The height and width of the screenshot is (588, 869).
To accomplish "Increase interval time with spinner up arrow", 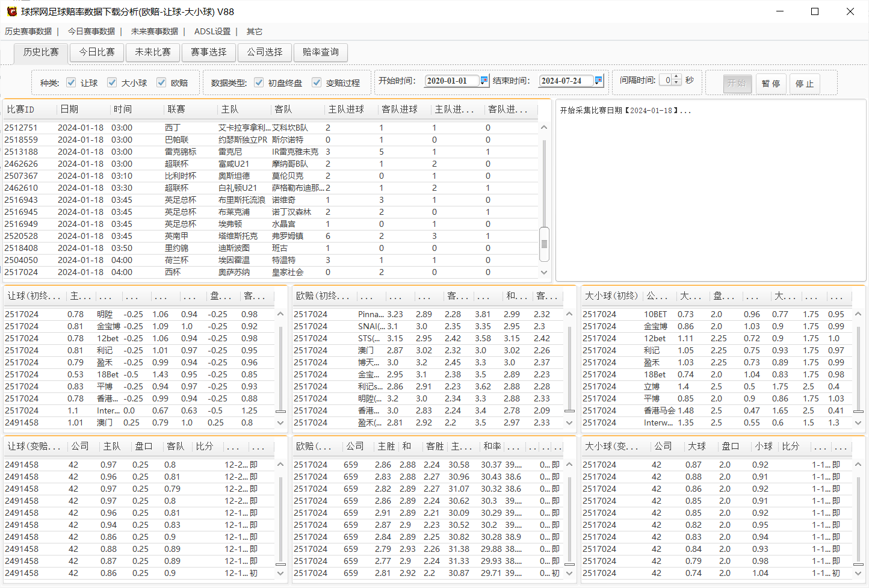I will click(676, 77).
